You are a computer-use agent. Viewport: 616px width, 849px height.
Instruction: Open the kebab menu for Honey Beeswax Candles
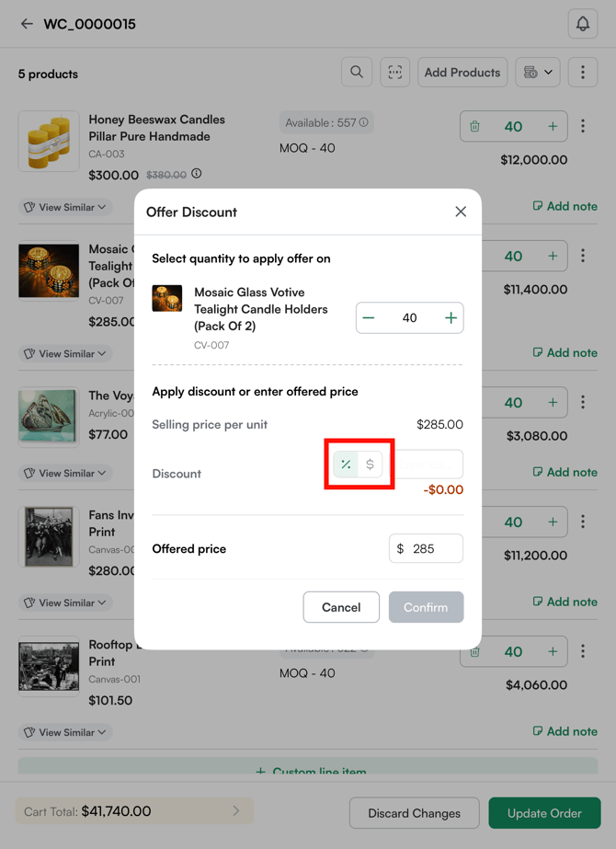583,126
